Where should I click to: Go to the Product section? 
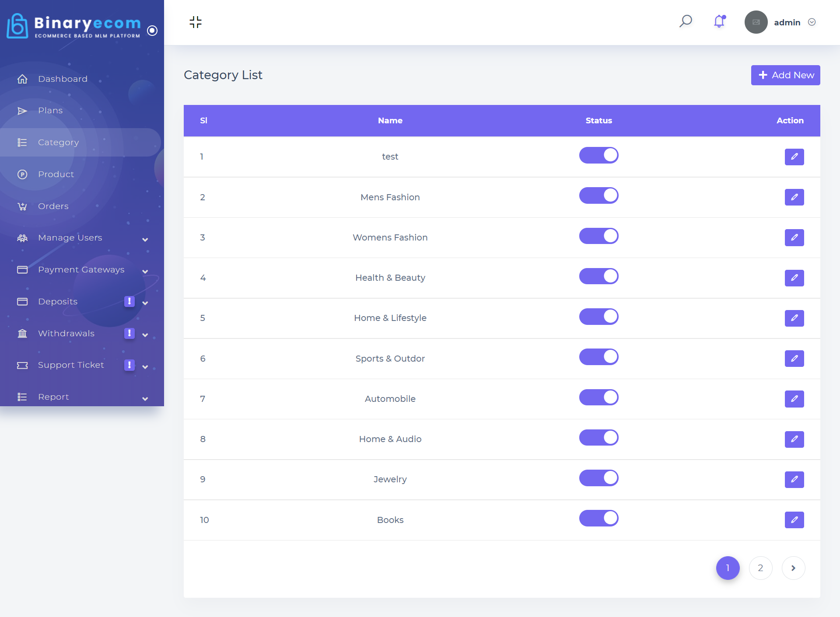pyautogui.click(x=56, y=174)
